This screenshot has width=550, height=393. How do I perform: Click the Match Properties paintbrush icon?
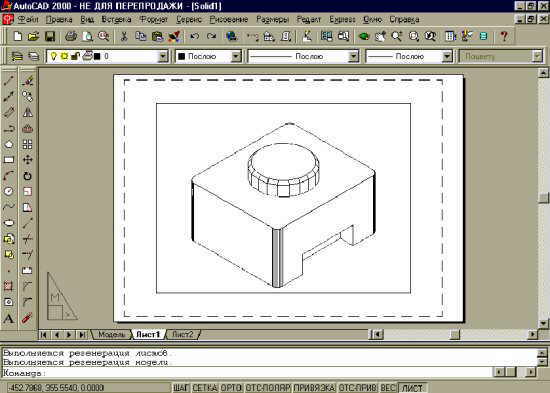(x=174, y=36)
